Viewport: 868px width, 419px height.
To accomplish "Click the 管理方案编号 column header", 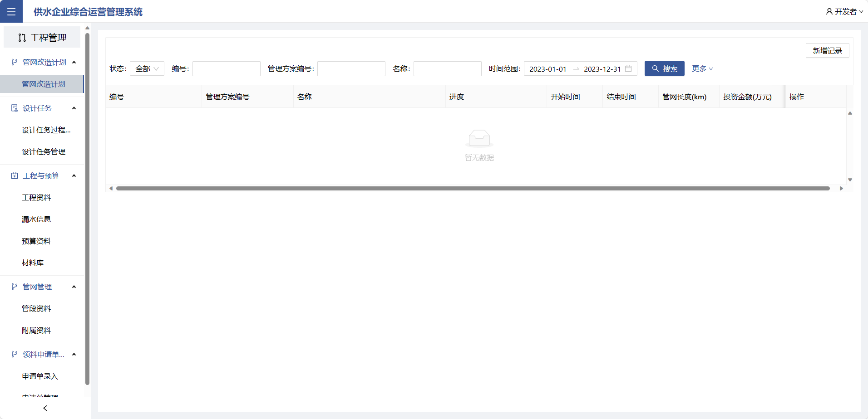I will coord(248,97).
